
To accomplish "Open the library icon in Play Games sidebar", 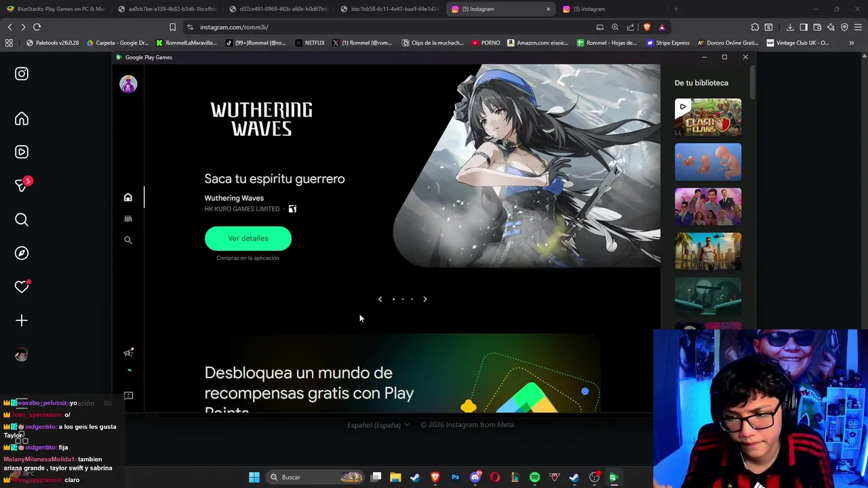I will tap(128, 219).
